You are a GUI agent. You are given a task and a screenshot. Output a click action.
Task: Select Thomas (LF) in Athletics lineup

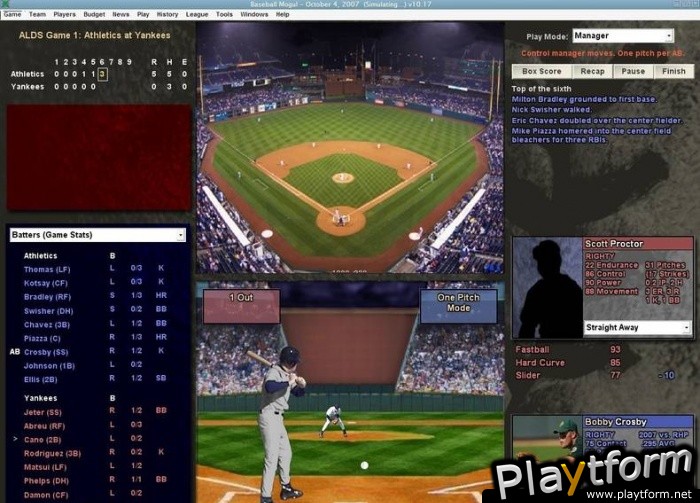coord(47,269)
